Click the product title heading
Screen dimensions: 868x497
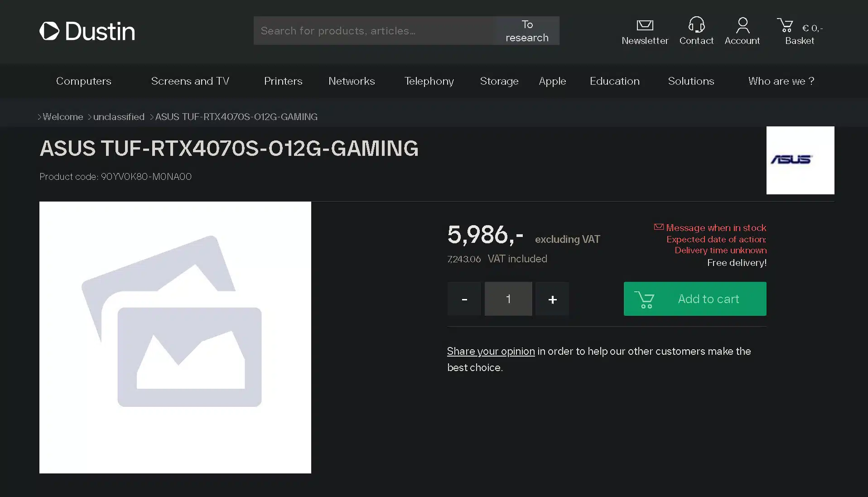click(229, 149)
